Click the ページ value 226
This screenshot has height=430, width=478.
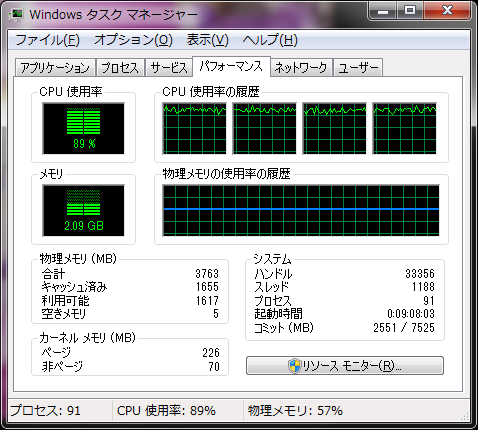(211, 353)
